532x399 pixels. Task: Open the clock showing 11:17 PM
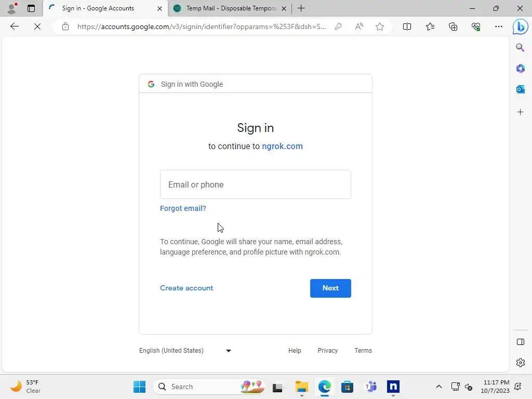pos(495,387)
